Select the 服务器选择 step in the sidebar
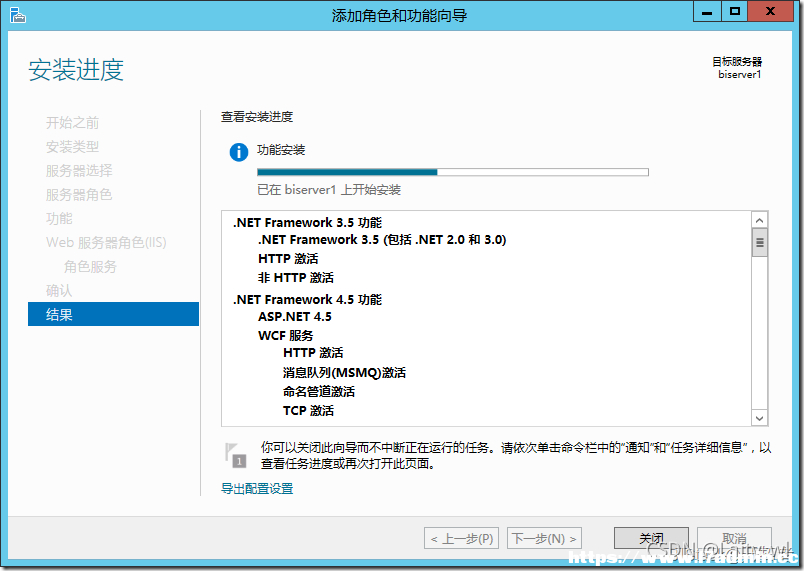 click(79, 171)
